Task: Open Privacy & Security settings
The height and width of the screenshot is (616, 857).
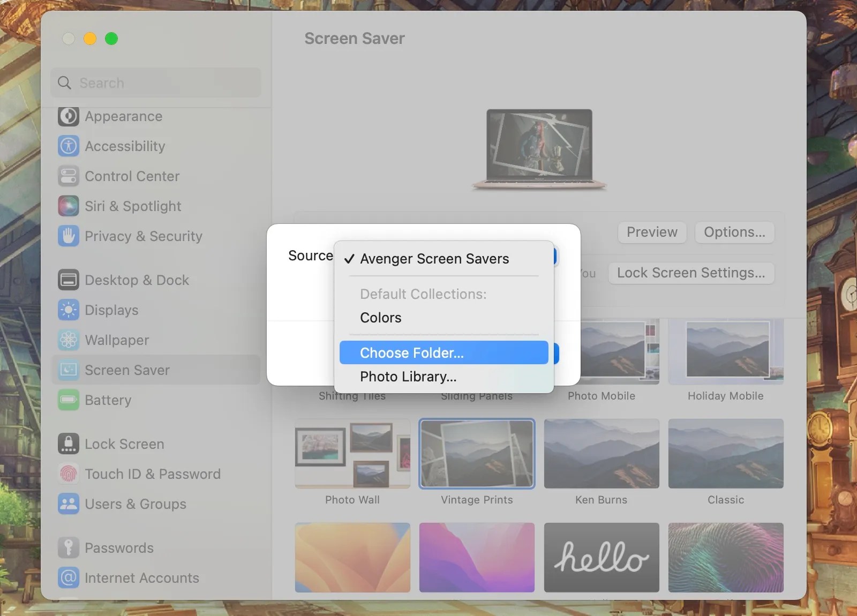Action: pos(69,236)
